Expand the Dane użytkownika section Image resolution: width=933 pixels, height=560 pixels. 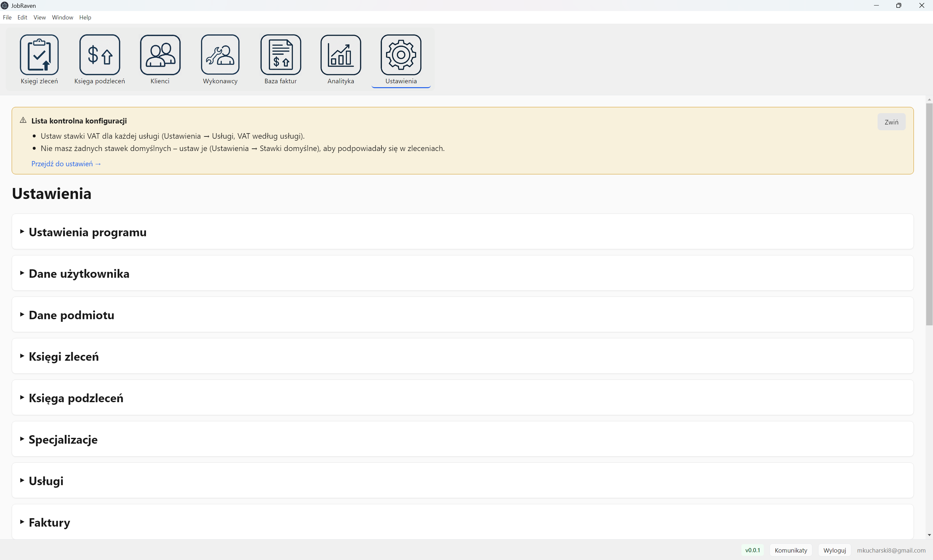(x=79, y=273)
